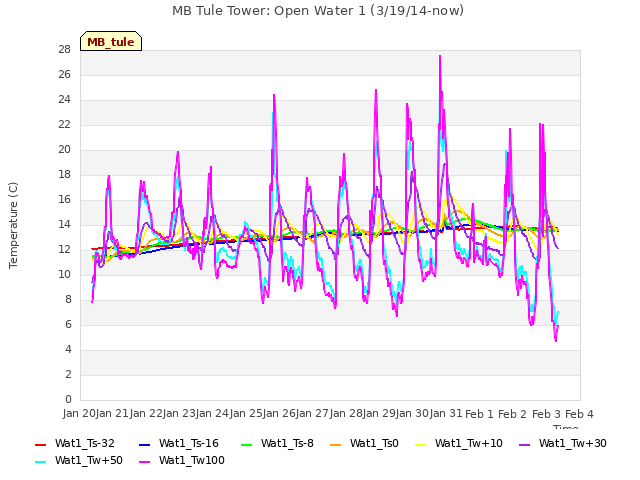Click the Wat1_Ts-8 legend label
The width and height of the screenshot is (640, 480).
coord(287,443)
